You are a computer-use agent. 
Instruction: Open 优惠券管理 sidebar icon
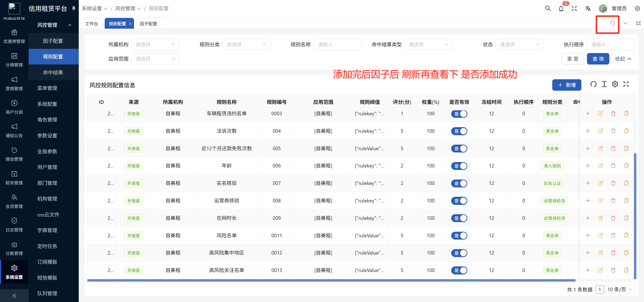(14, 32)
